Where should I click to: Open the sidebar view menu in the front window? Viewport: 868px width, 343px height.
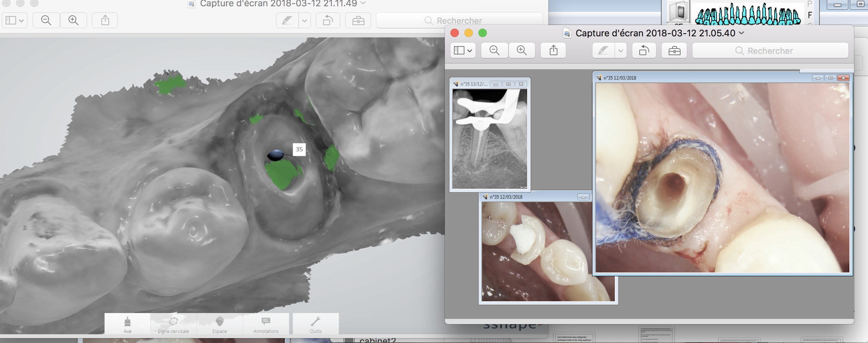coord(463,51)
